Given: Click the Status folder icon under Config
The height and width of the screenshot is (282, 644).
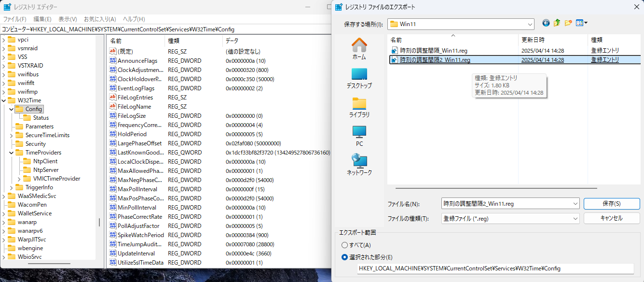Looking at the screenshot, I should (27, 118).
